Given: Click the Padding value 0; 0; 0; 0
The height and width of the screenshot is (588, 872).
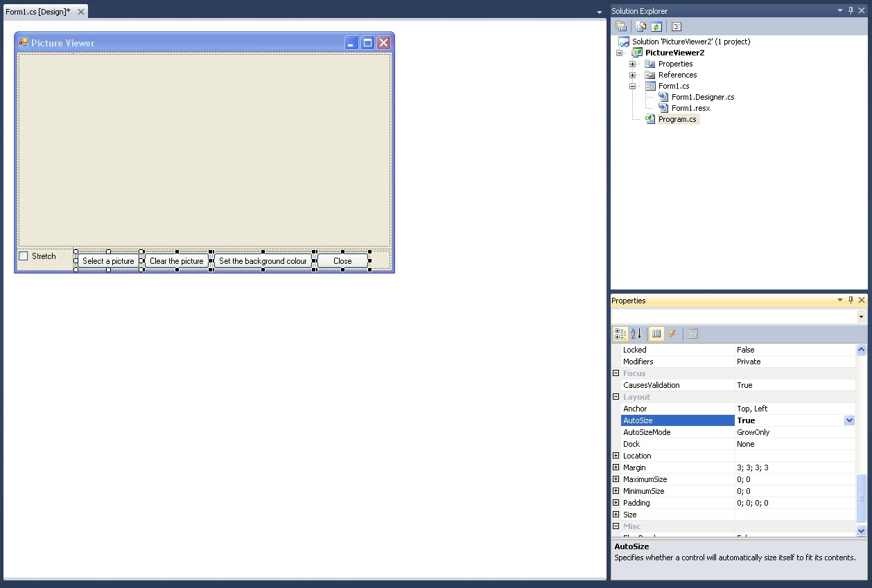Looking at the screenshot, I should (x=752, y=503).
